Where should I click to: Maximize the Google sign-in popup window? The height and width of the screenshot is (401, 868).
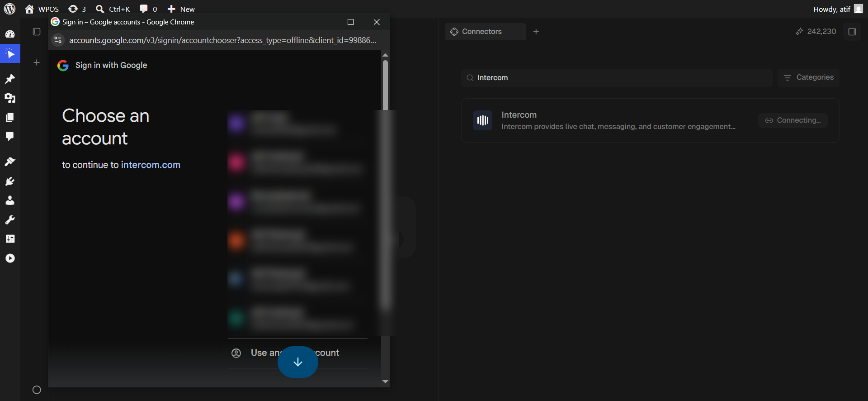point(350,22)
